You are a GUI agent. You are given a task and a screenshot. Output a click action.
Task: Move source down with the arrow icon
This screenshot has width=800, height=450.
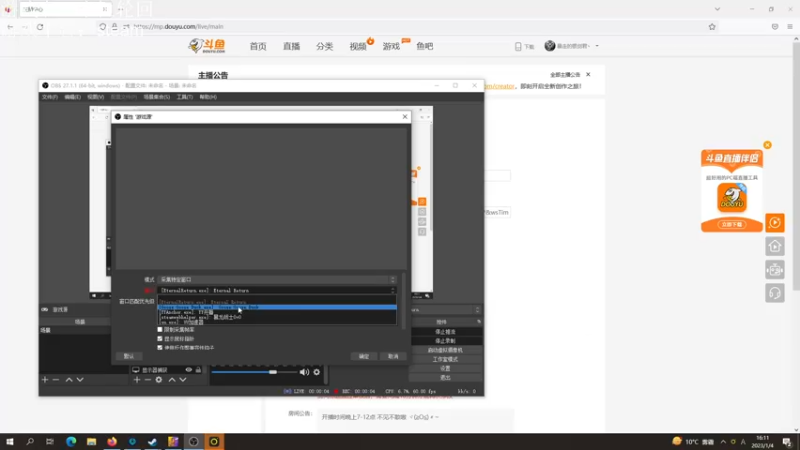183,380
